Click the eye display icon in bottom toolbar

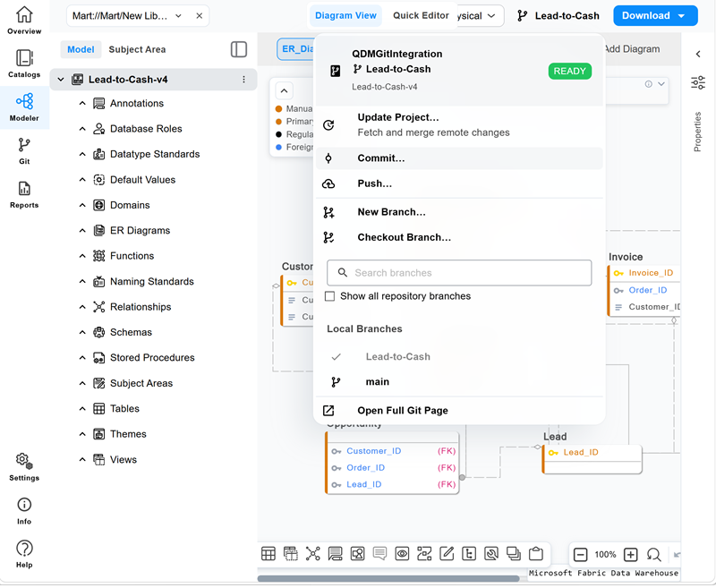402,554
